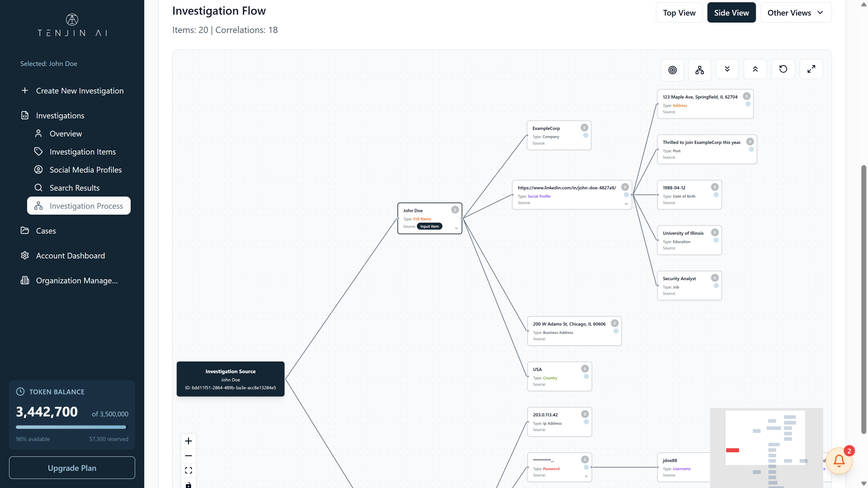Toggle the lock icon in the zoom controls

tap(189, 485)
